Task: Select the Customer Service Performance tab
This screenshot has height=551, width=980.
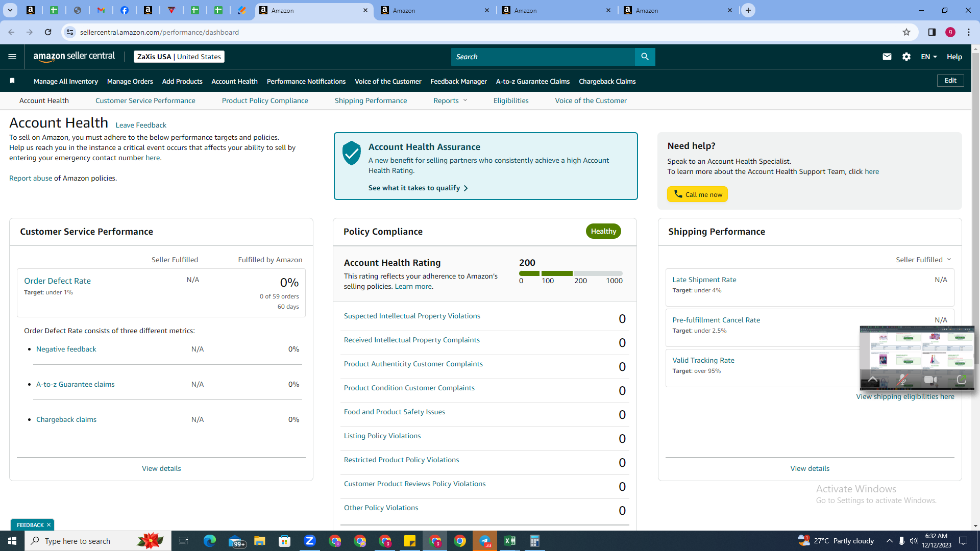Action: 145,101
